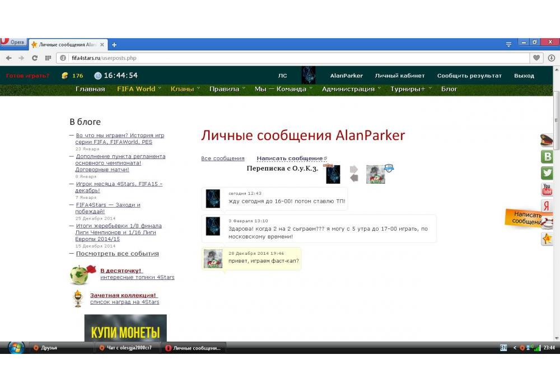Click the Yandex sidebar icon
This screenshot has width=560, height=392.
point(547,206)
